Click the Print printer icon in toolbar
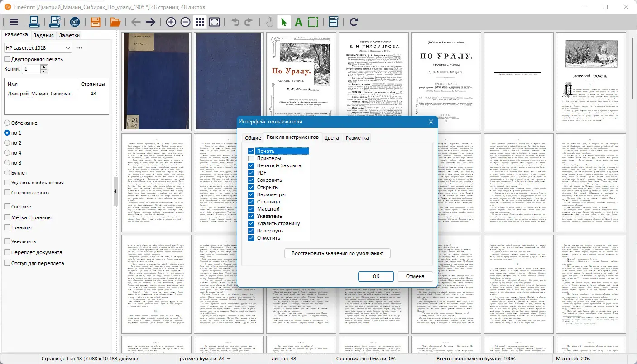 (34, 22)
